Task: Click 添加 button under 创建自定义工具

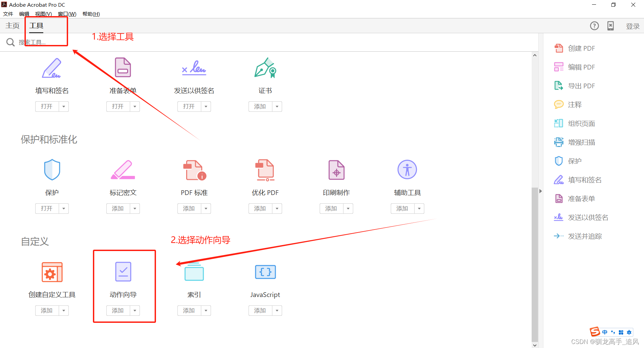Action: 47,311
